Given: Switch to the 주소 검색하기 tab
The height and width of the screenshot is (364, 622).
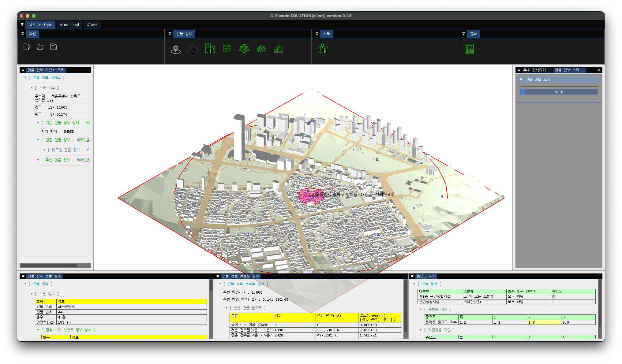Looking at the screenshot, I should click(x=534, y=70).
